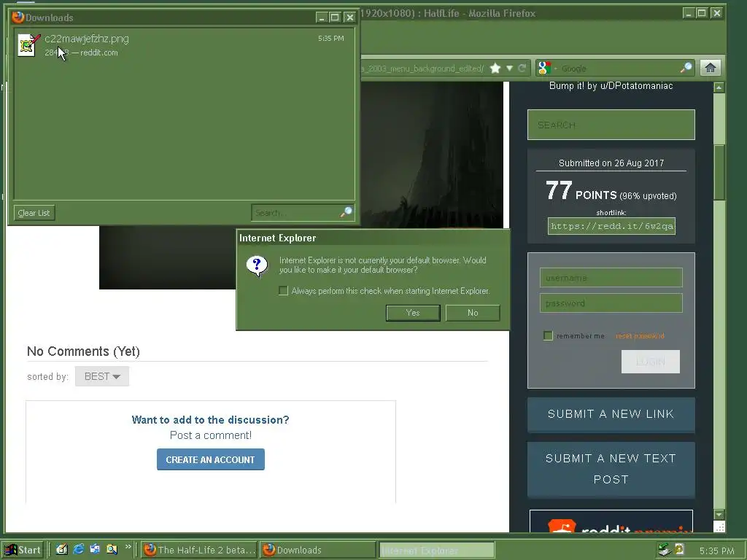Viewport: 747px width, 560px height.
Task: Click the Outlook Express quick launch icon
Action: pyautogui.click(x=96, y=549)
